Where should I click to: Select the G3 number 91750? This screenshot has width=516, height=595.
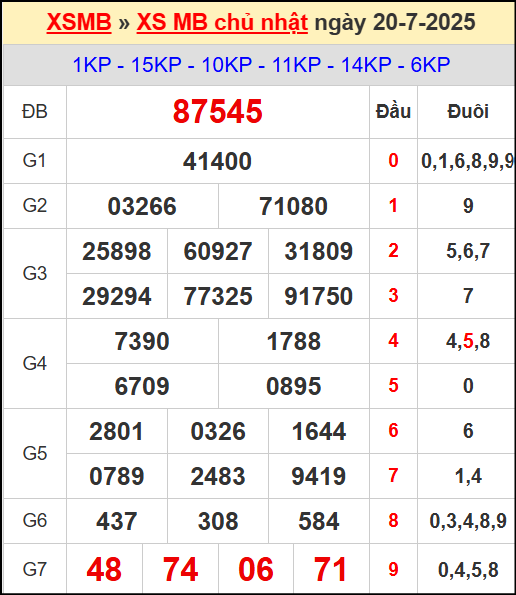tap(319, 296)
